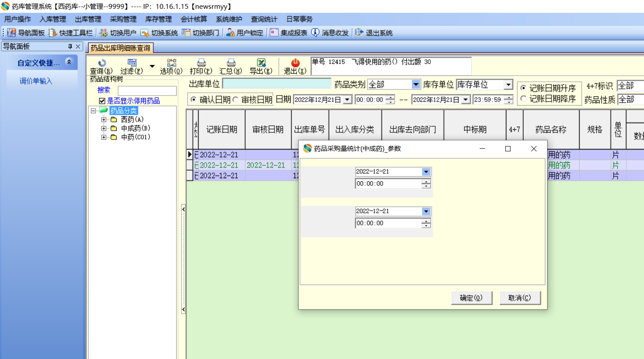Open the 用户操作 menu
644x359 pixels.
point(18,19)
